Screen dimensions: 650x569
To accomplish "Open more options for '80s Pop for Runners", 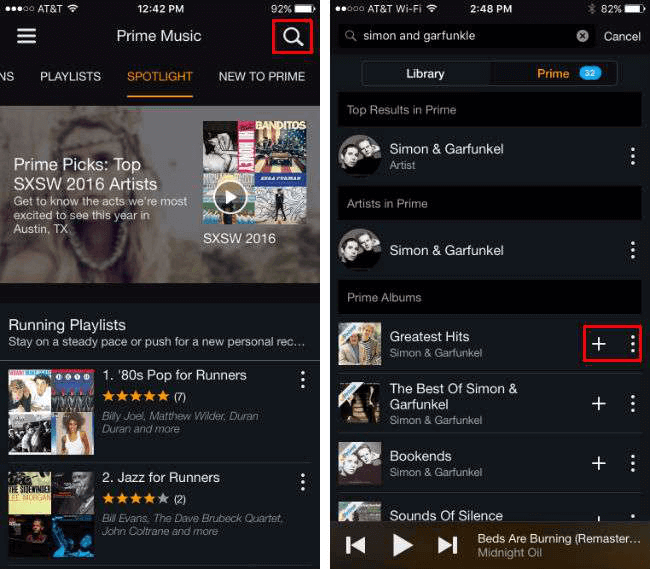I will 303,380.
